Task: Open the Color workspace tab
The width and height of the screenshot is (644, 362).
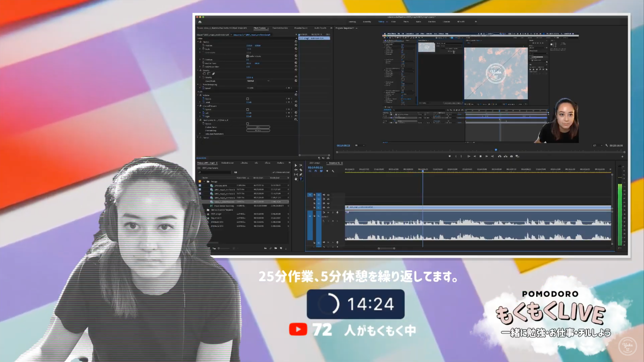Action: pyautogui.click(x=393, y=22)
